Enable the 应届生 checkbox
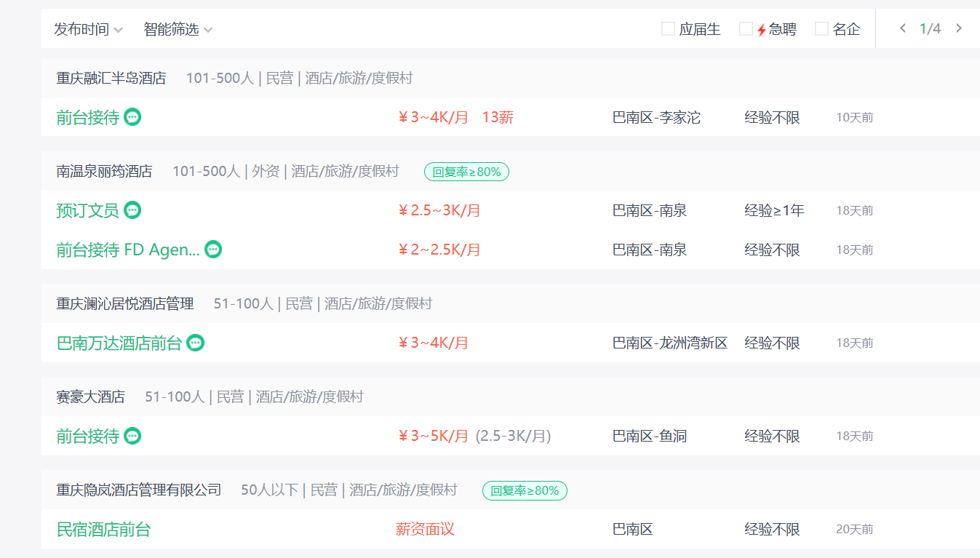The width and height of the screenshot is (980, 558). pyautogui.click(x=668, y=29)
